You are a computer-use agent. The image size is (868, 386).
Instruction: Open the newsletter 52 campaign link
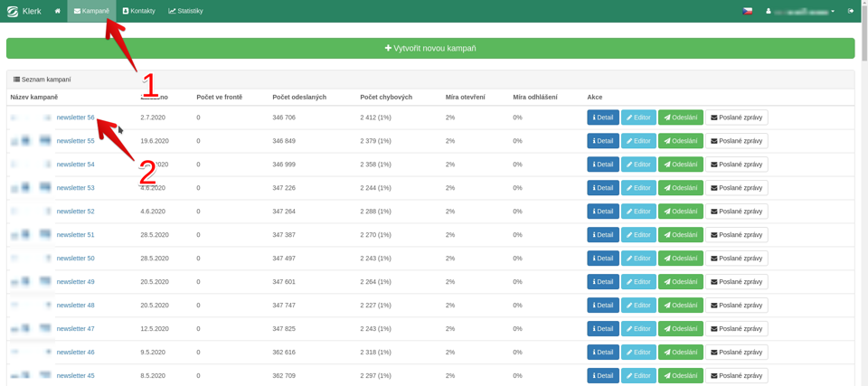point(75,211)
